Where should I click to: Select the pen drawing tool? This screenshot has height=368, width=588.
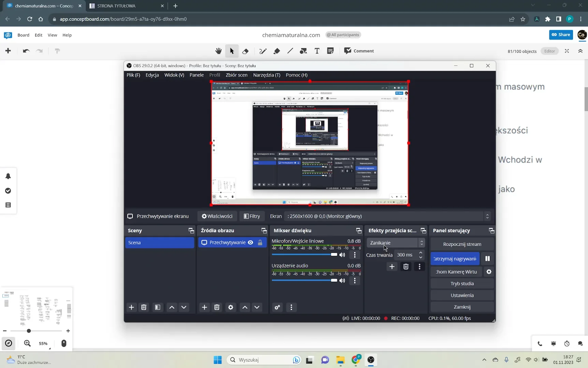pyautogui.click(x=263, y=51)
